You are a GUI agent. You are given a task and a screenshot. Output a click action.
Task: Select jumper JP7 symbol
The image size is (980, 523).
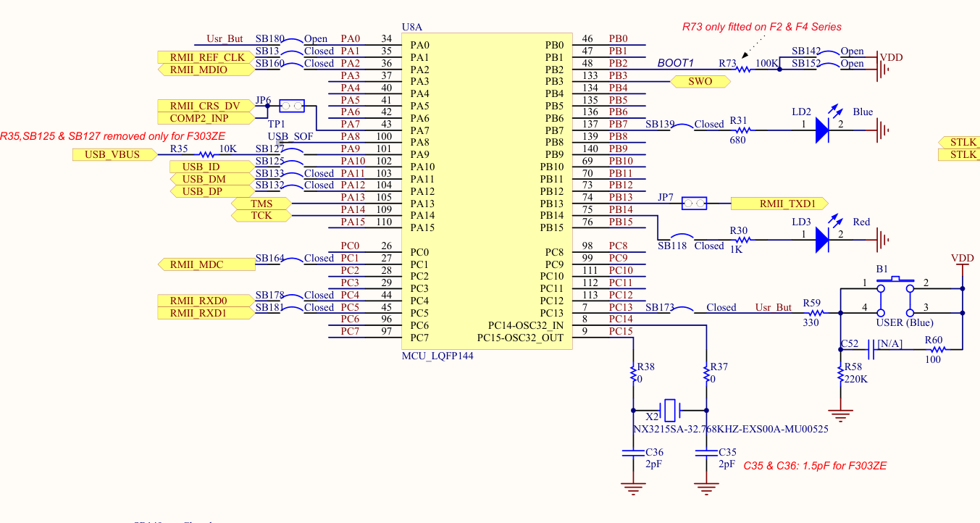(694, 204)
